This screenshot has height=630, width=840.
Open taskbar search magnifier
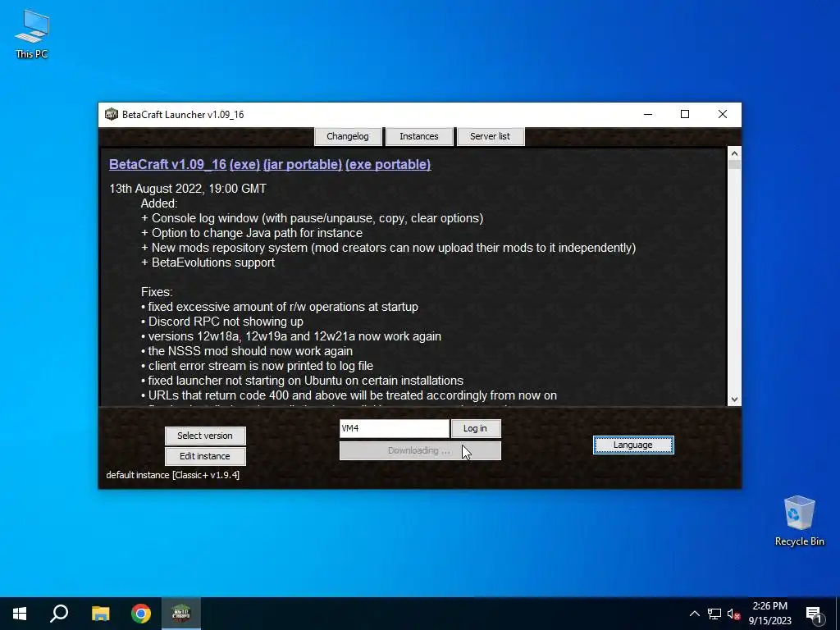[59, 614]
